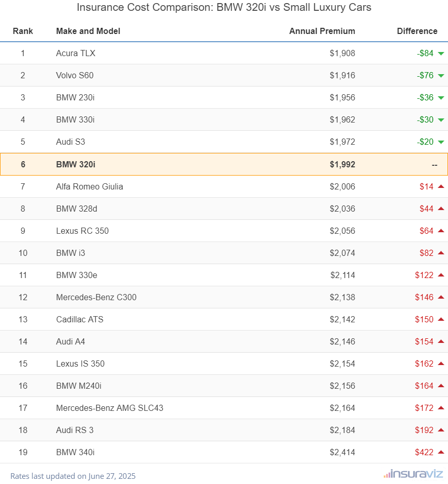
Task: Select BMW 328d model name
Action: (77, 209)
